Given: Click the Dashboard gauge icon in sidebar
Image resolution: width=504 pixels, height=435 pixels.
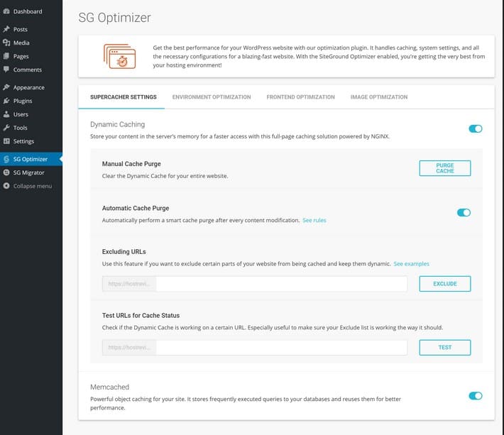Looking at the screenshot, I should (x=6, y=11).
